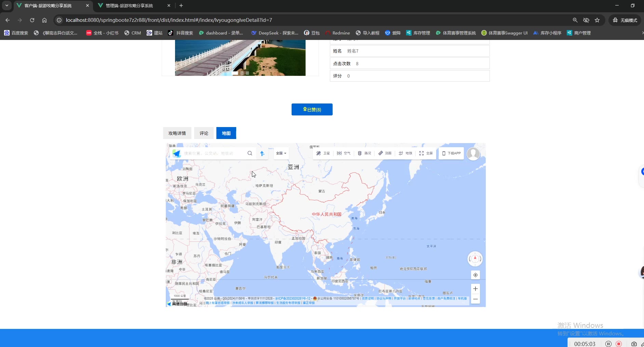Toggle the 卫星 satellite map layer
The height and width of the screenshot is (347, 644).
(x=323, y=153)
